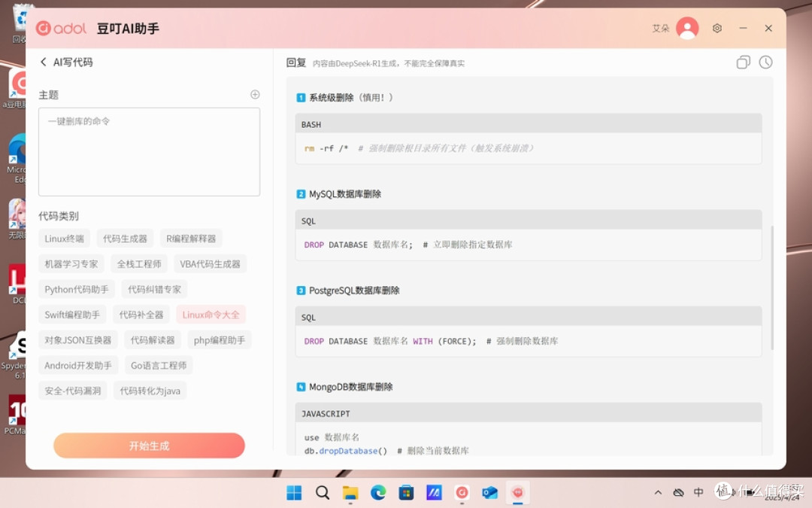The width and height of the screenshot is (812, 508).
Task: Select the Swift编程助手 category
Action: pos(72,315)
